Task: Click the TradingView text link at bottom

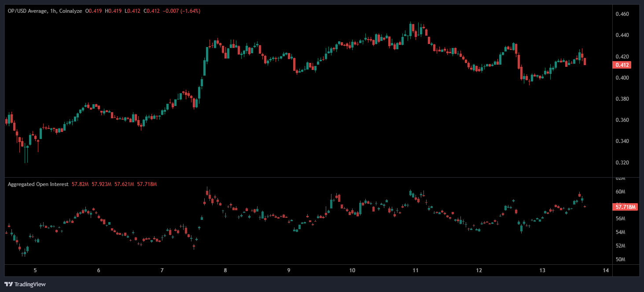Action: pos(30,285)
